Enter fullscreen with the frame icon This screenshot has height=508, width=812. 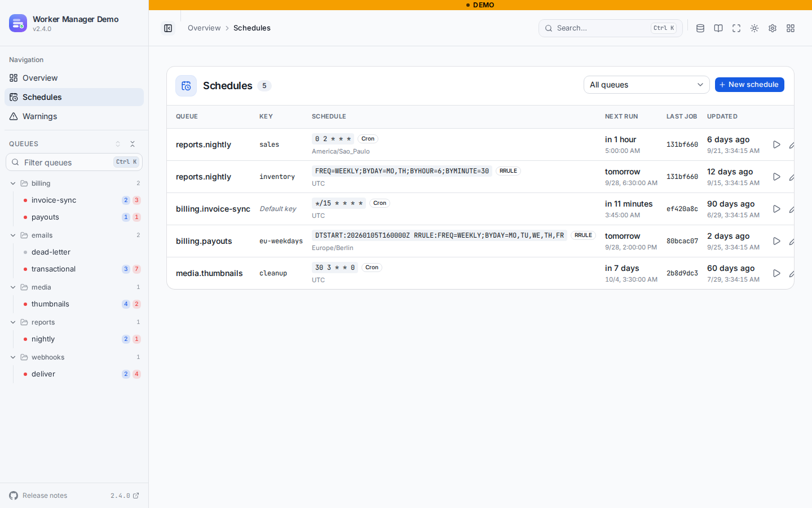pyautogui.click(x=736, y=28)
